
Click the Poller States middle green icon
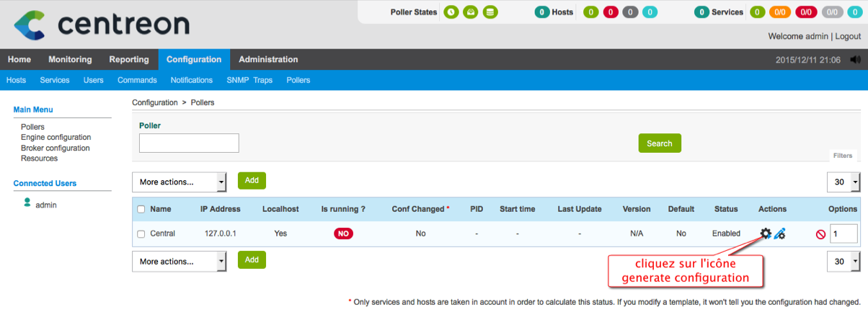[470, 12]
